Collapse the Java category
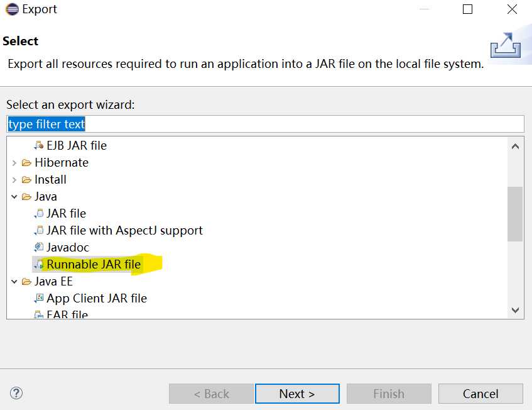532x410 pixels. (x=14, y=197)
